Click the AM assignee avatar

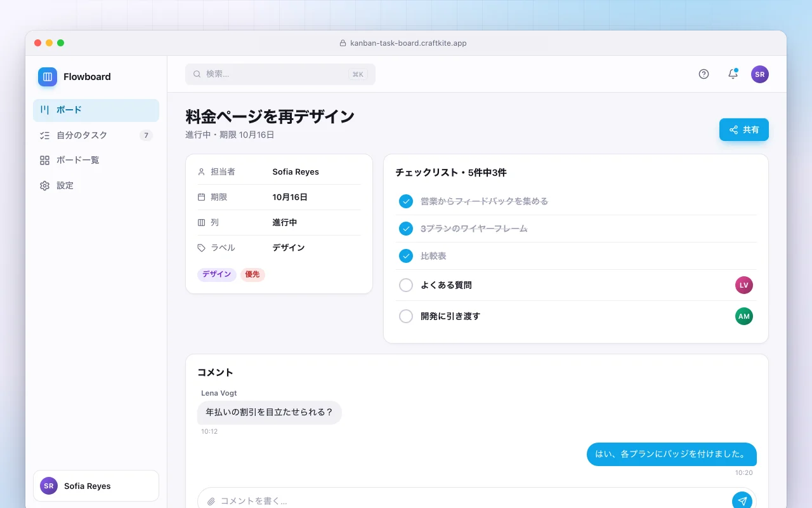(x=744, y=316)
